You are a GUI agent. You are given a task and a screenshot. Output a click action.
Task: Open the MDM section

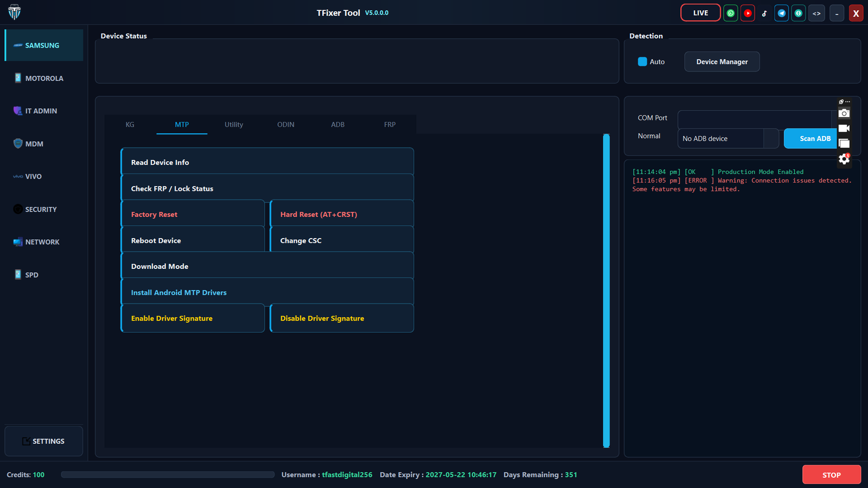click(44, 144)
